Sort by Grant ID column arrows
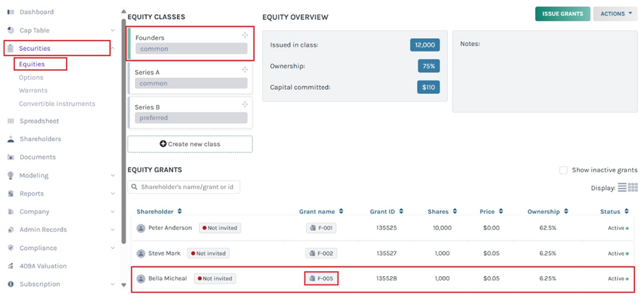The height and width of the screenshot is (298, 644). coord(401,211)
